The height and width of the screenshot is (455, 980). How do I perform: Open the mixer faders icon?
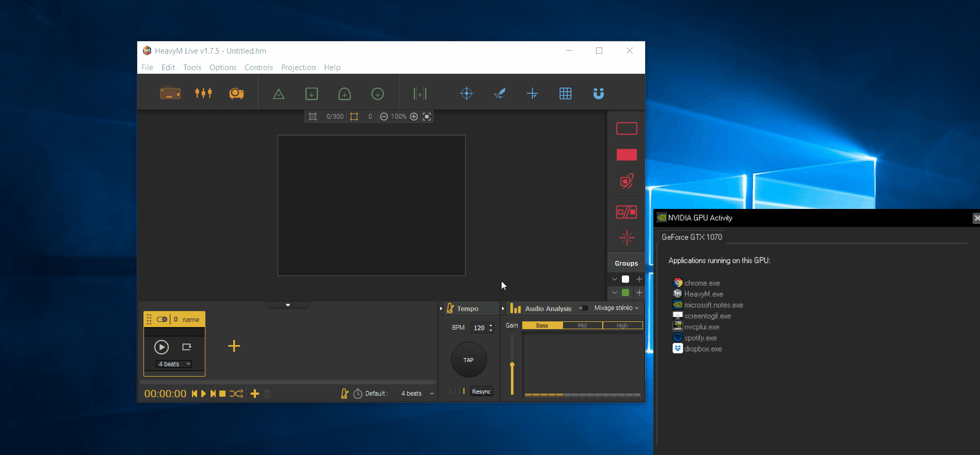[x=203, y=93]
